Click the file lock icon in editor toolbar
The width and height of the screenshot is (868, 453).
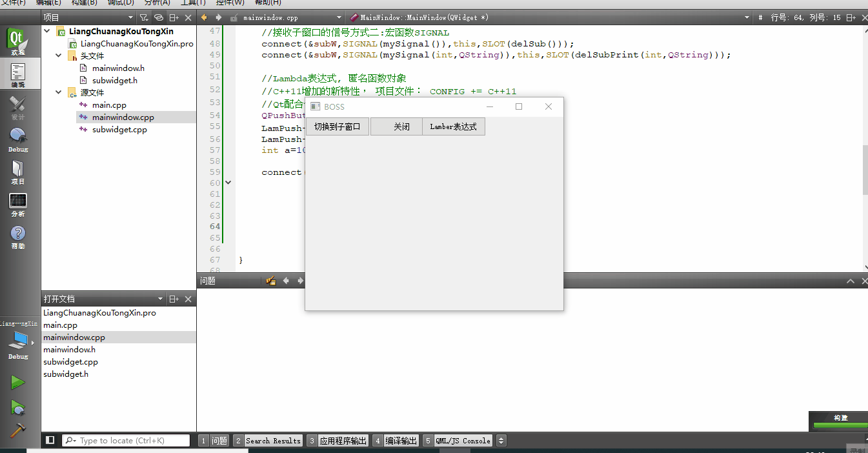point(233,17)
